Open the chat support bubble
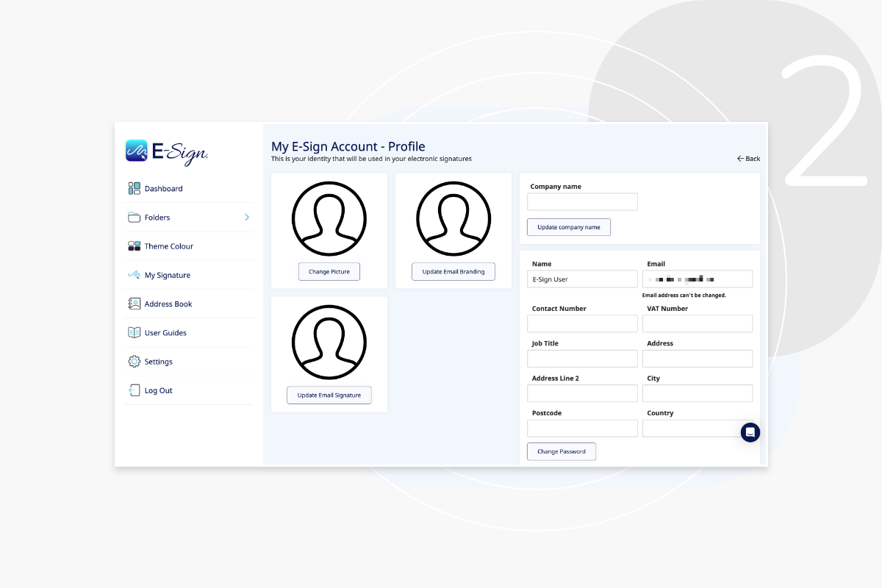This screenshot has height=588, width=882. (x=750, y=432)
